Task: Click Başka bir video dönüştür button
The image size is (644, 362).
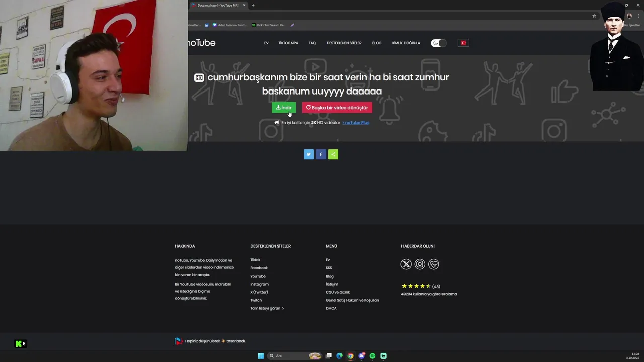Action: [337, 108]
